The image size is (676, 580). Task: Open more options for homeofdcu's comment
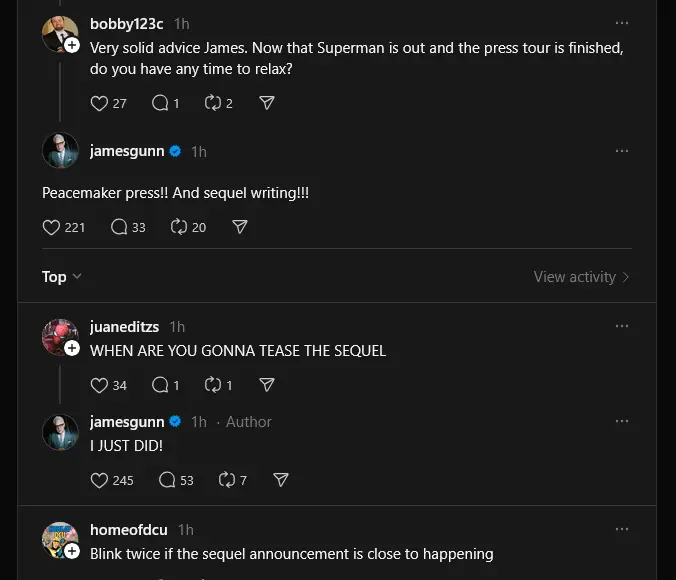tap(622, 529)
